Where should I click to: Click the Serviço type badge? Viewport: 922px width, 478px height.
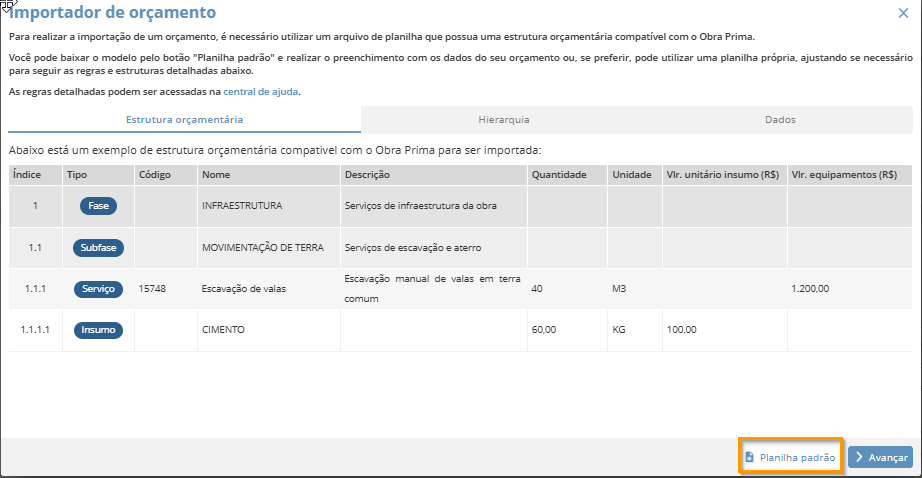(x=98, y=289)
